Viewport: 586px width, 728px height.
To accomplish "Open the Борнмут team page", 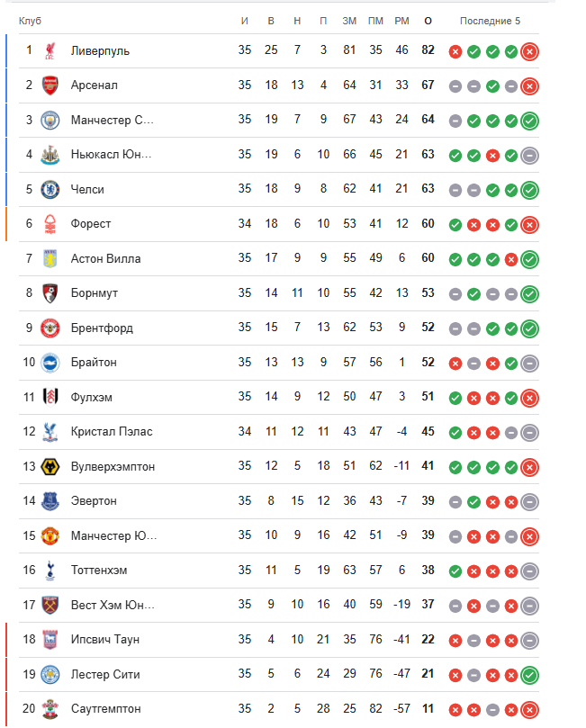I will coord(95,293).
